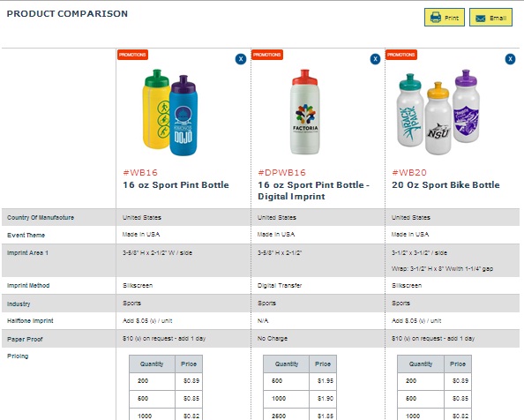
Task: Open 16 oz Sport Pint Bottle title
Action: click(x=176, y=185)
